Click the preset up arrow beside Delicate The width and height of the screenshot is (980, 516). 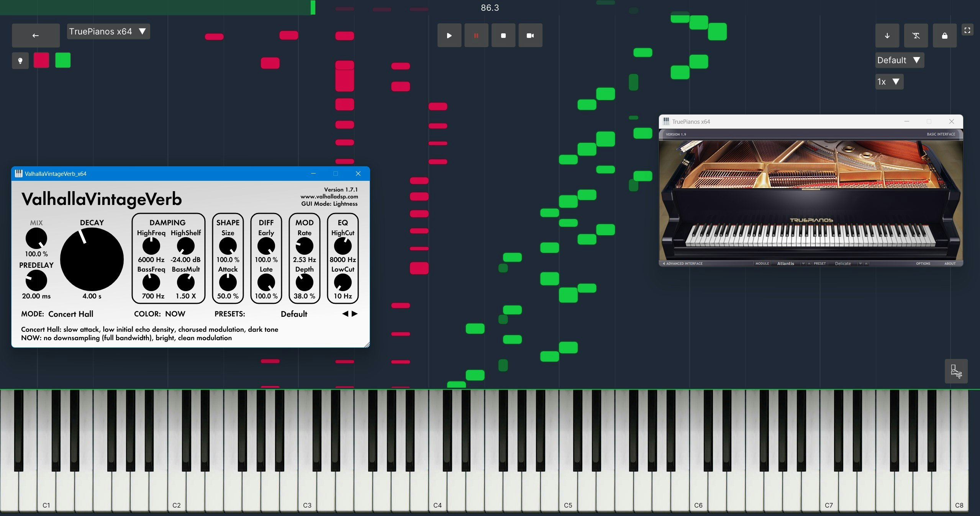coord(866,264)
